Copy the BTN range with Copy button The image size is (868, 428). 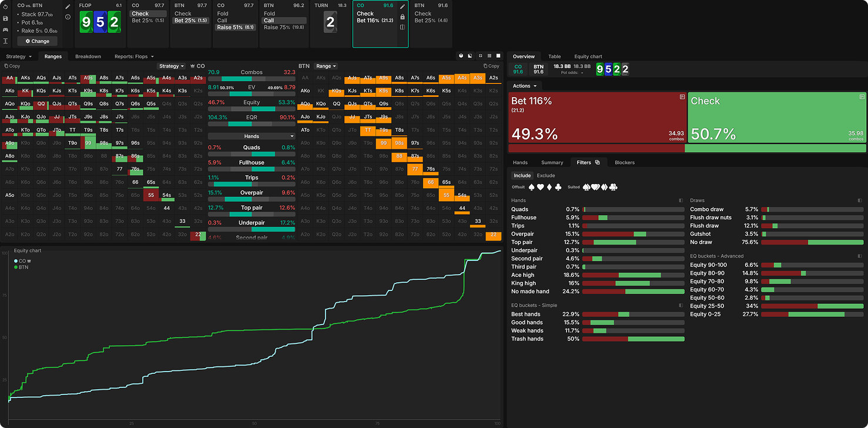coord(491,66)
